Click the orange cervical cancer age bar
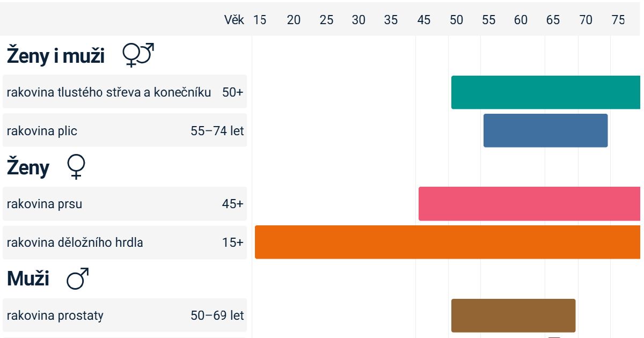This screenshot has width=644, height=338. click(447, 242)
